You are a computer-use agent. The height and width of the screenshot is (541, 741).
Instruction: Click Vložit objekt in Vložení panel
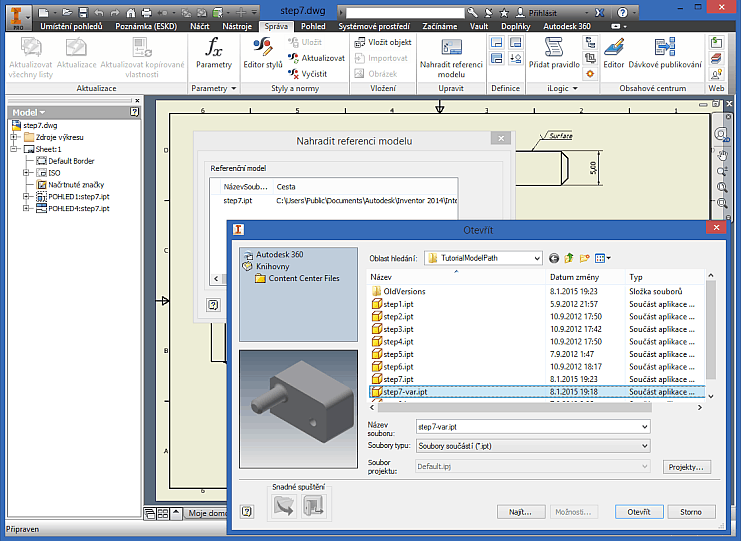[383, 42]
